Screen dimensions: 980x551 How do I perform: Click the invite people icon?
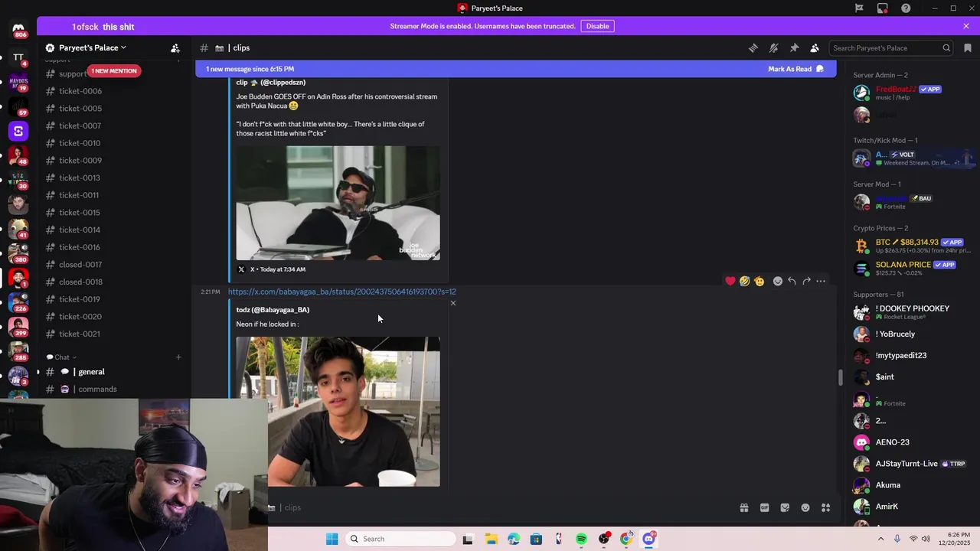pos(175,48)
